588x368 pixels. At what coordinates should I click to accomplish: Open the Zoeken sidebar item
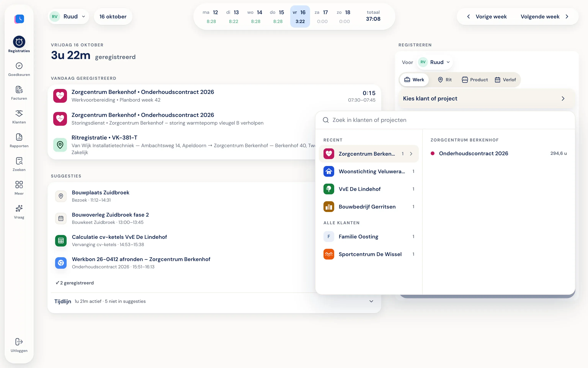tap(19, 164)
